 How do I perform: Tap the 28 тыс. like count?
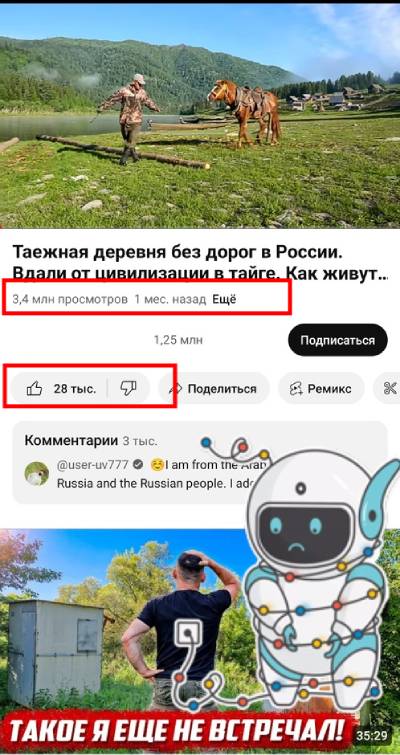coord(75,389)
